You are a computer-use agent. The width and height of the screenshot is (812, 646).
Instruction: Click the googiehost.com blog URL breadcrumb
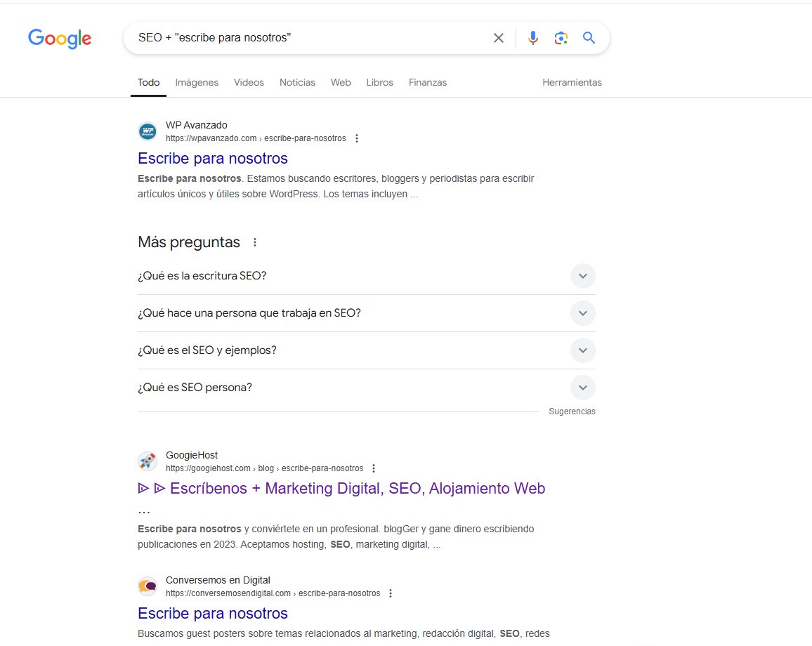click(x=265, y=468)
